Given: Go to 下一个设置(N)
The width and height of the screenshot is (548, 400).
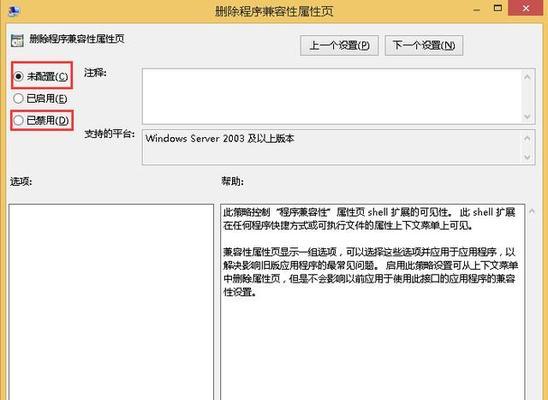Looking at the screenshot, I should click(x=424, y=45).
